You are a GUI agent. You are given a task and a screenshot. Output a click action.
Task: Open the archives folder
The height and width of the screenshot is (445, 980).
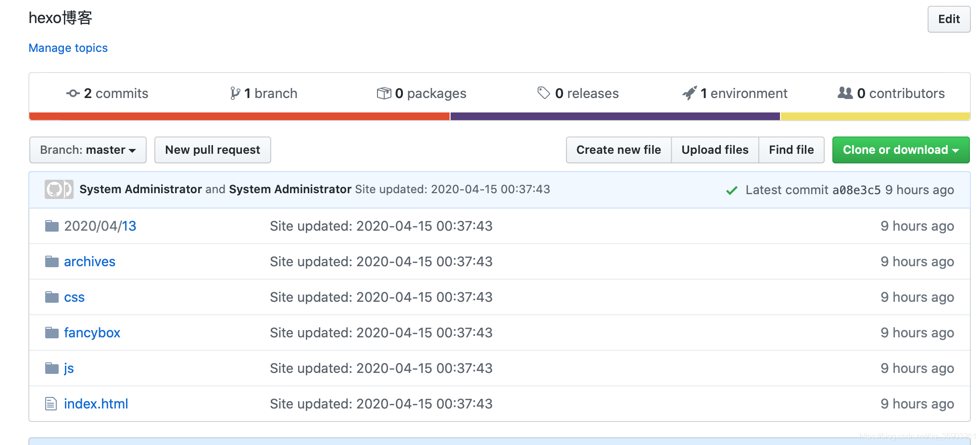coord(90,261)
